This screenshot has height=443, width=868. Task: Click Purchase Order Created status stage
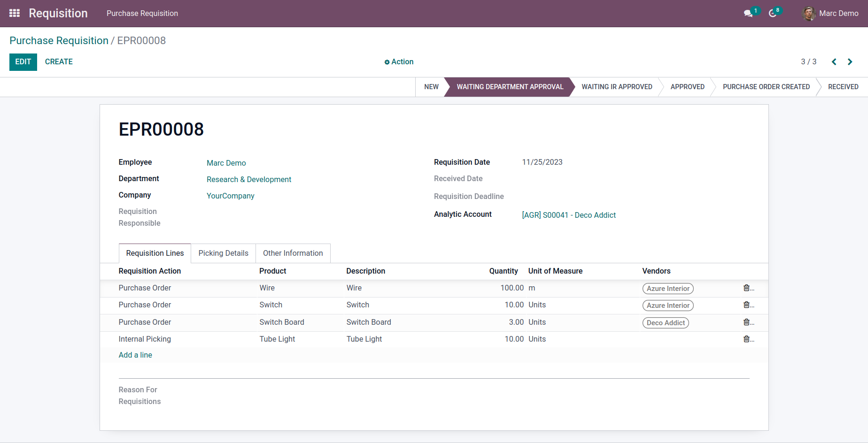(x=766, y=87)
